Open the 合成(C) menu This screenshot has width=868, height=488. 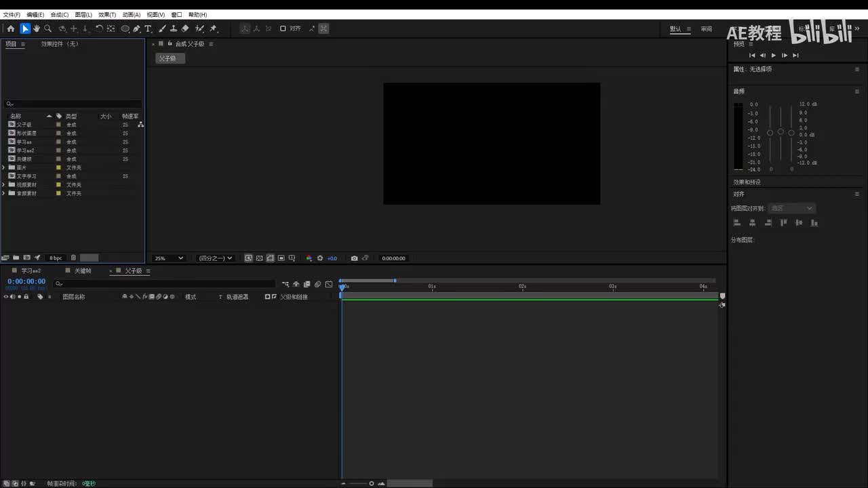(60, 14)
